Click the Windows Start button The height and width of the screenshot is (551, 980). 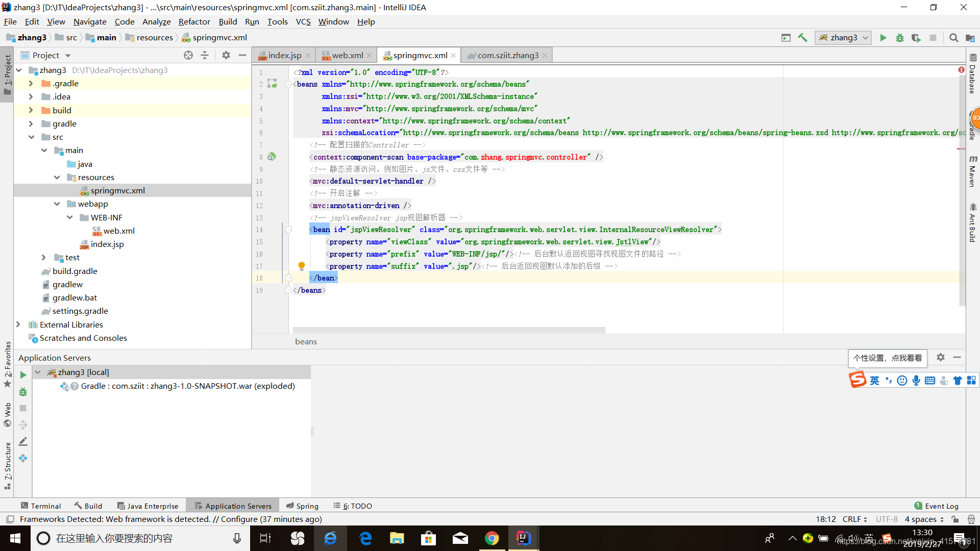(x=15, y=538)
